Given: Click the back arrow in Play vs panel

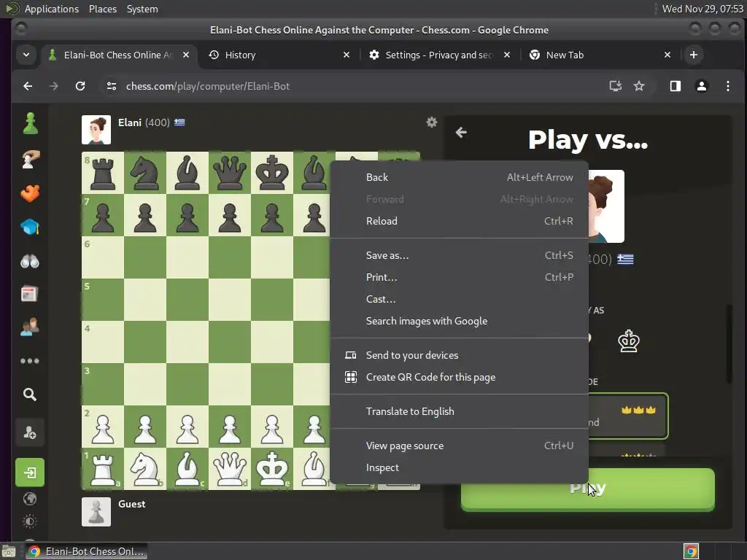Looking at the screenshot, I should pyautogui.click(x=461, y=133).
